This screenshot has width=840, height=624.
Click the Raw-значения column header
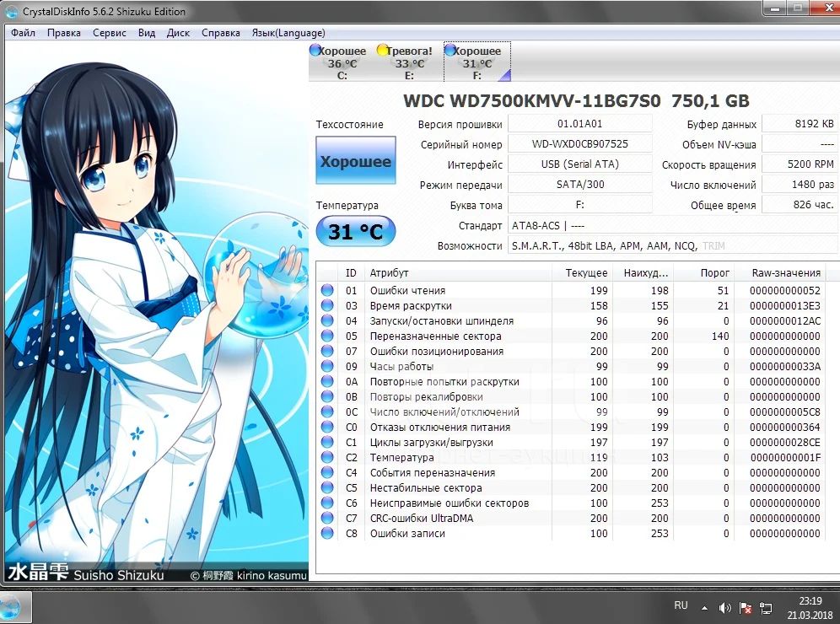(x=779, y=272)
